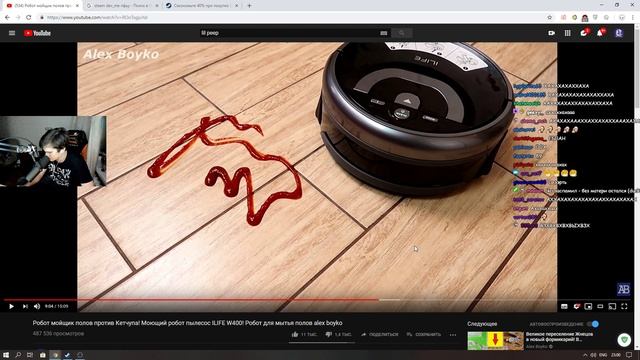The image size is (640, 360).
Task: Click the AB channel watermark in player
Action: (623, 289)
